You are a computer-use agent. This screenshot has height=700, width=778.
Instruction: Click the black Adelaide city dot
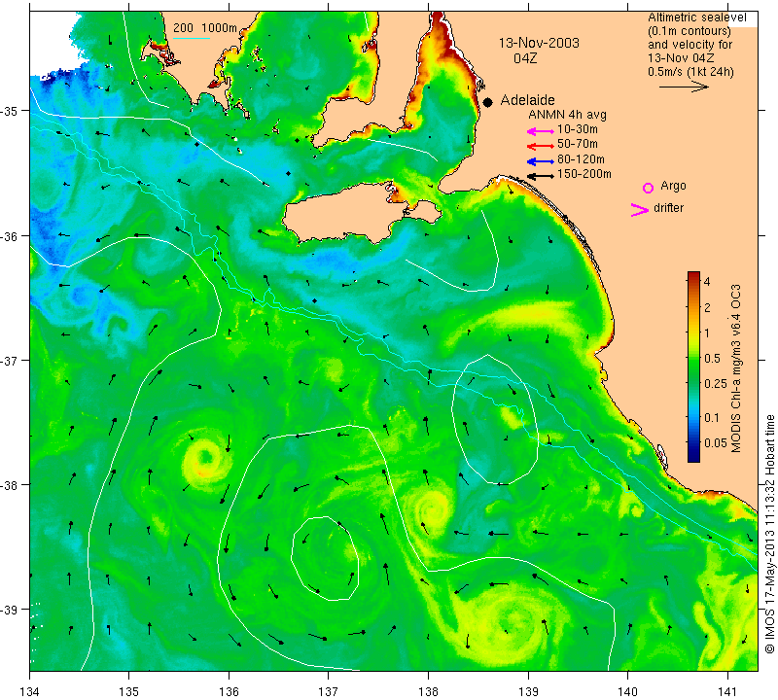click(488, 102)
